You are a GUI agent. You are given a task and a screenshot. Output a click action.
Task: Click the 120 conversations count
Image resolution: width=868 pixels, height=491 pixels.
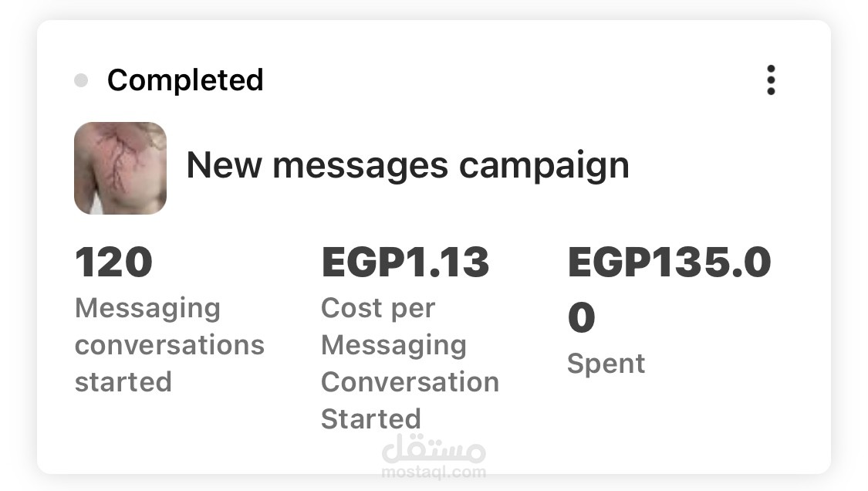click(x=113, y=262)
